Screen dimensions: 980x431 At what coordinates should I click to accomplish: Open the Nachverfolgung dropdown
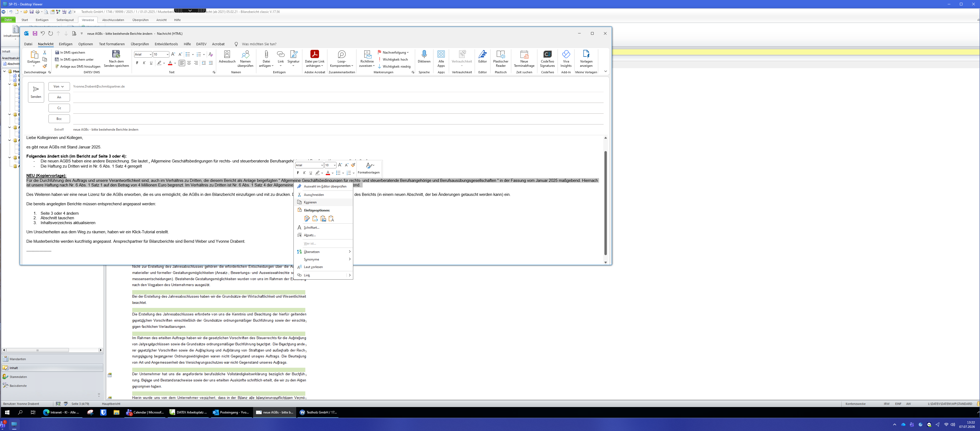click(393, 53)
